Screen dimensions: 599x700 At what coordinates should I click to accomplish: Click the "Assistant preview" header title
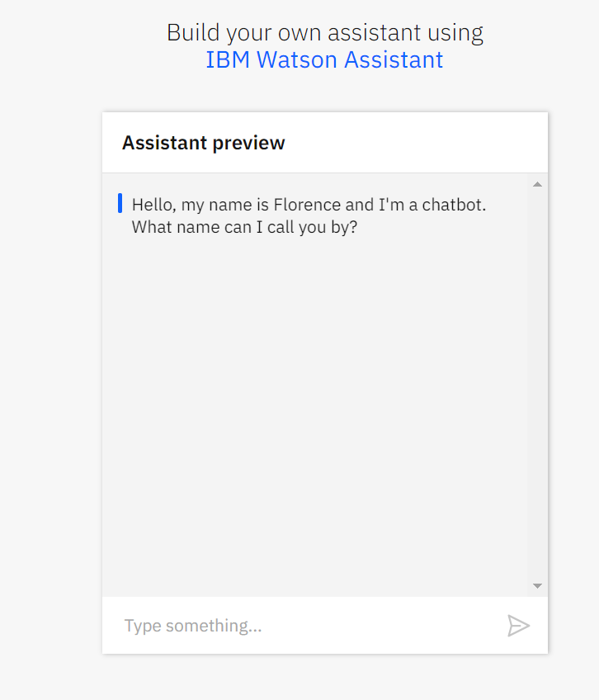tap(203, 143)
